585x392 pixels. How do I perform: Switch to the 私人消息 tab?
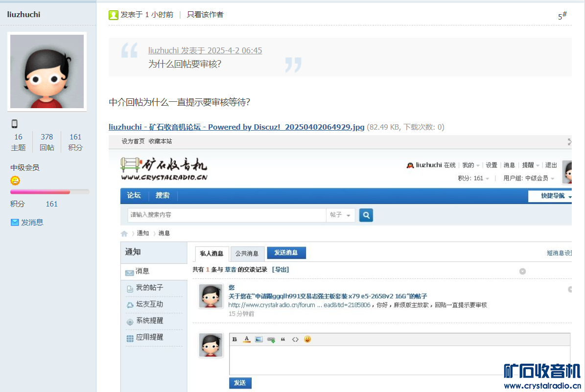click(211, 254)
